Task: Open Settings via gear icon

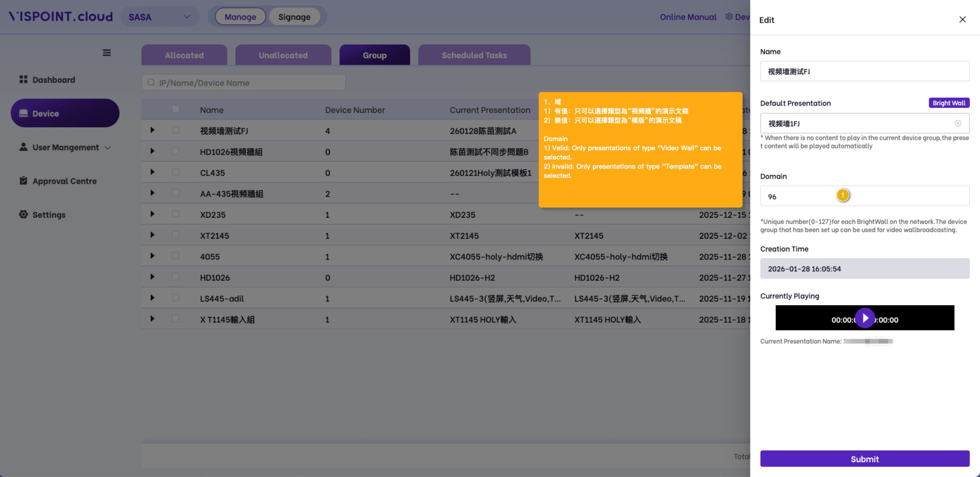Action: [x=23, y=214]
